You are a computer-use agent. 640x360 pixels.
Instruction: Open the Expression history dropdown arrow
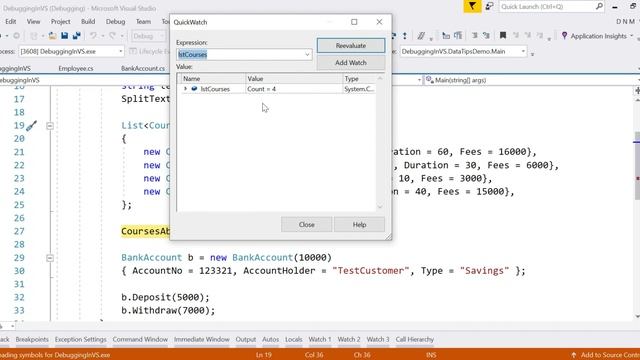click(307, 54)
